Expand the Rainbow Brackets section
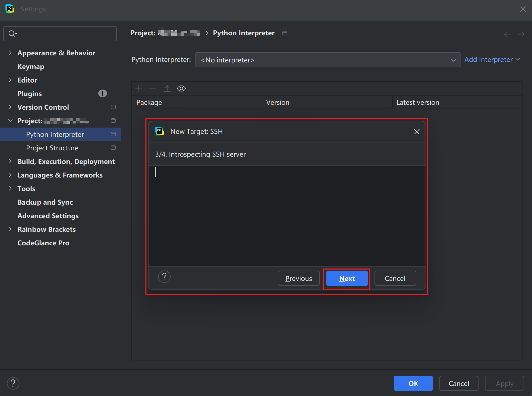 click(x=10, y=229)
